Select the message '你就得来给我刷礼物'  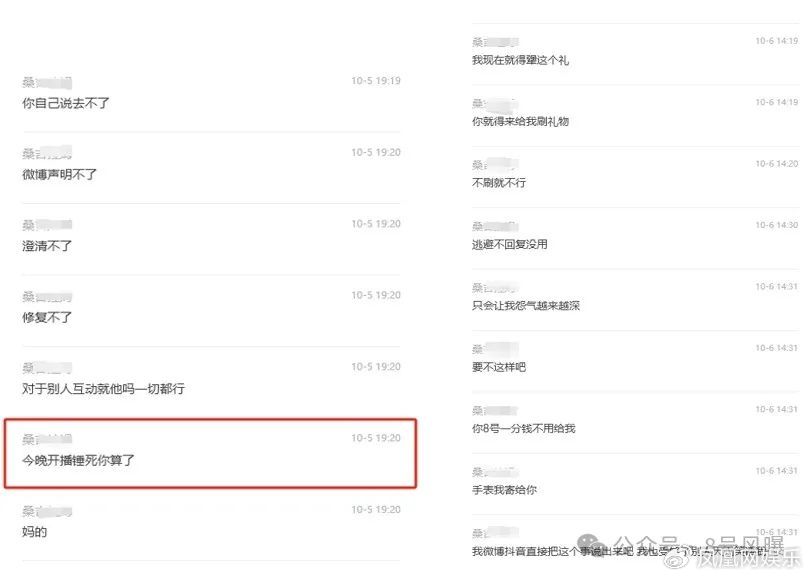(x=520, y=121)
